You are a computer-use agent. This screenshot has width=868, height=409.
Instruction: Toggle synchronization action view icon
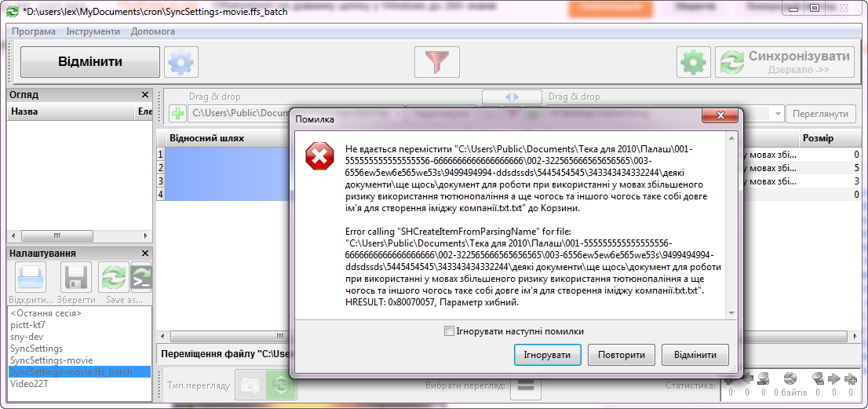point(281,385)
